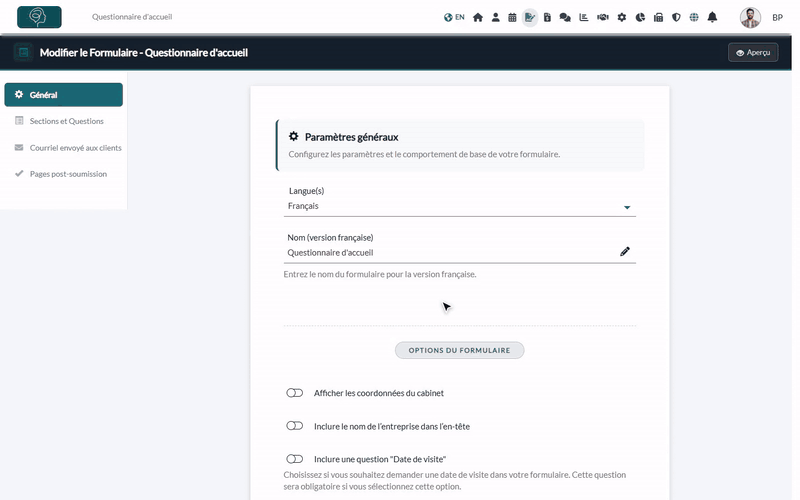
Task: Click the Options du formulaire pill
Action: (459, 351)
